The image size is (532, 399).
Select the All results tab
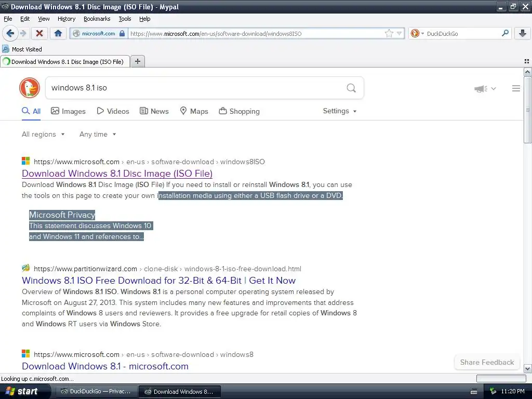point(31,111)
